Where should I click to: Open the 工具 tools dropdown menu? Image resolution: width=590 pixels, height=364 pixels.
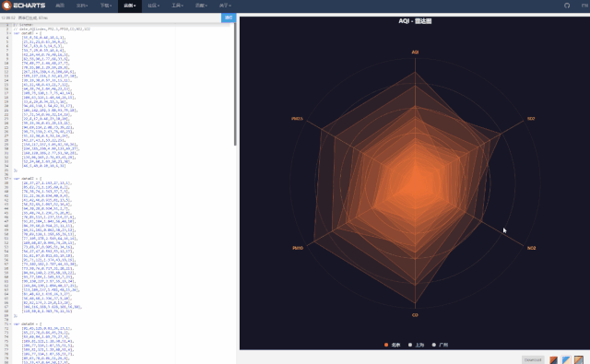click(x=177, y=6)
